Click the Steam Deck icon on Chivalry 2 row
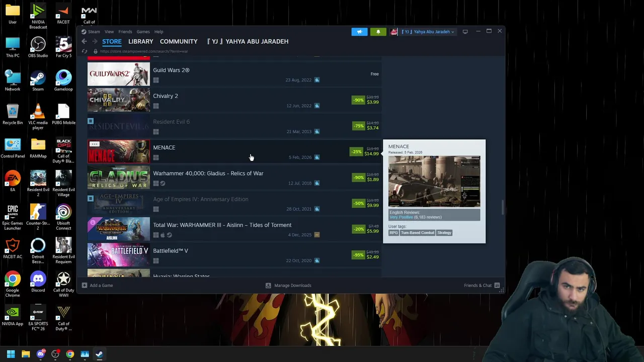 [x=317, y=106]
